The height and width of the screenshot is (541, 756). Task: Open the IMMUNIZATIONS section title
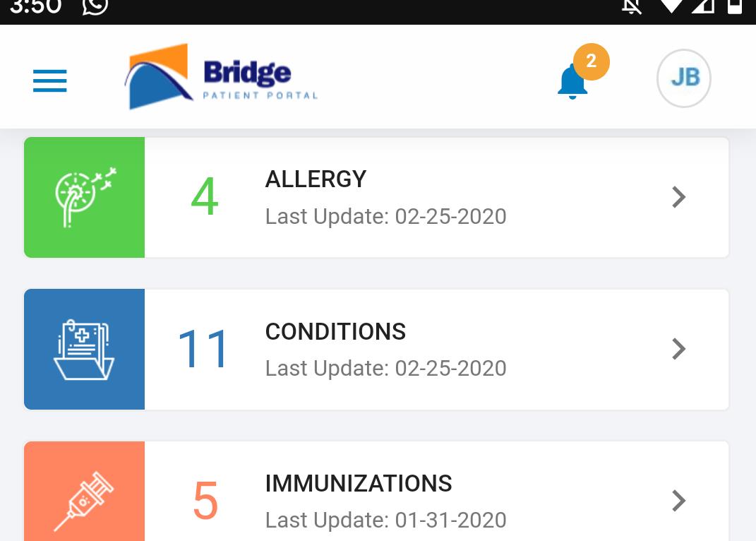pos(359,484)
